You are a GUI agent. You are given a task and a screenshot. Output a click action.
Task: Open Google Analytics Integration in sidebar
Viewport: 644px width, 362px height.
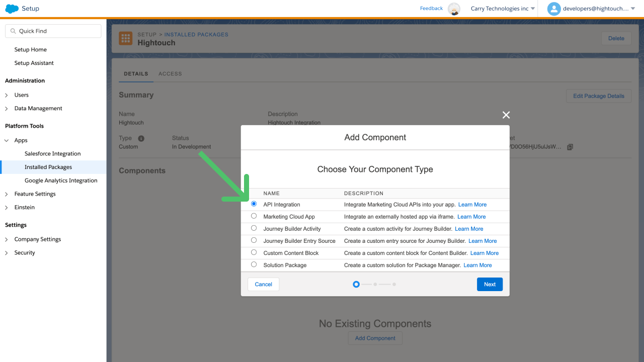(61, 180)
